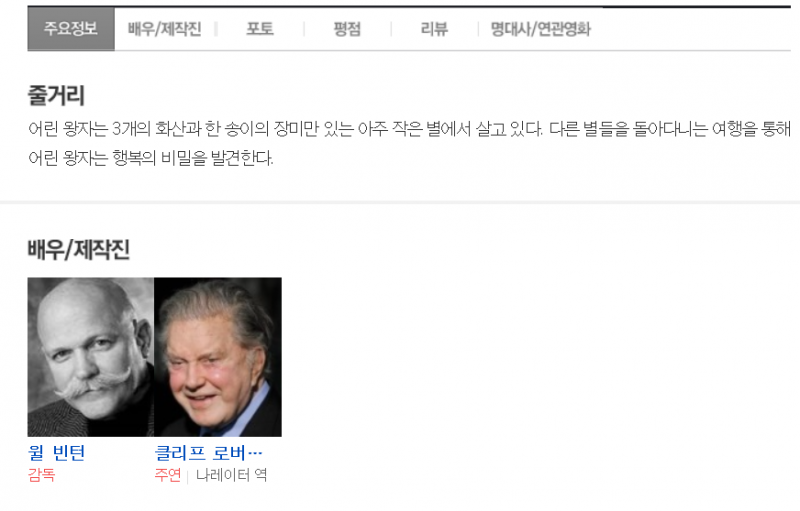Viewport: 800px width, 511px height.
Task: Switch to 명대사/연관영화 tab
Action: tap(541, 29)
